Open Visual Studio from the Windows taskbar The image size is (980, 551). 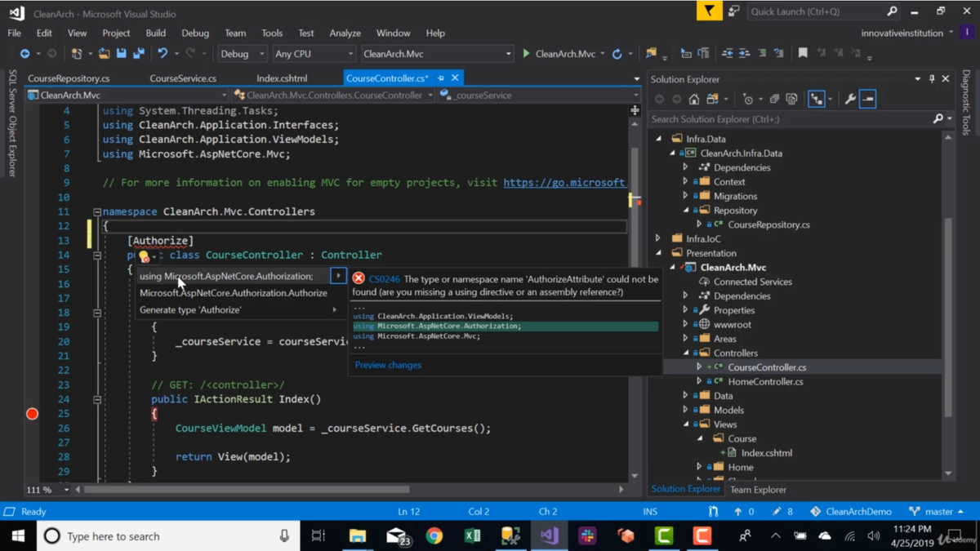point(549,536)
